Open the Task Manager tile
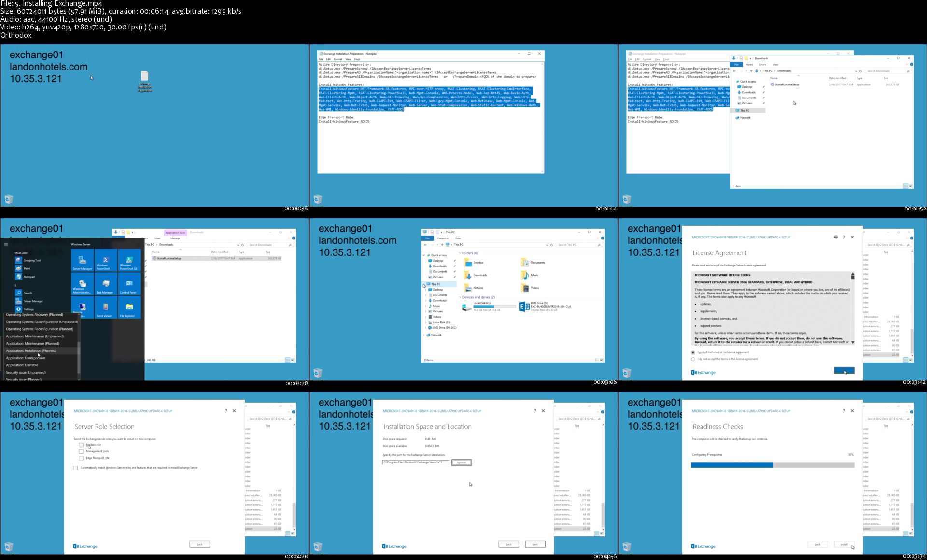927x560 pixels. 106,284
